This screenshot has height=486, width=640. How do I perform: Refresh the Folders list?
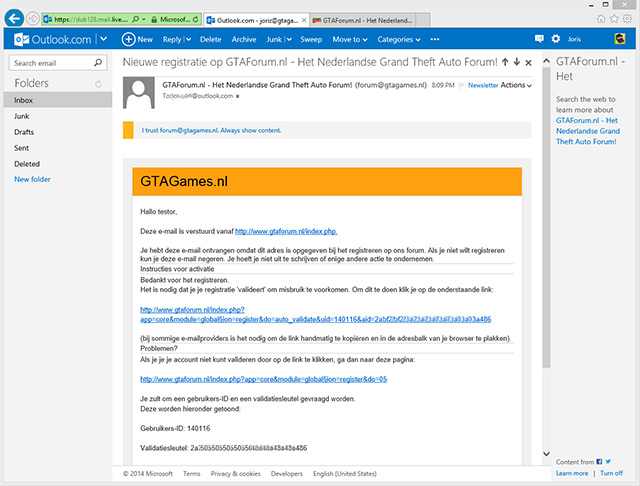click(98, 84)
